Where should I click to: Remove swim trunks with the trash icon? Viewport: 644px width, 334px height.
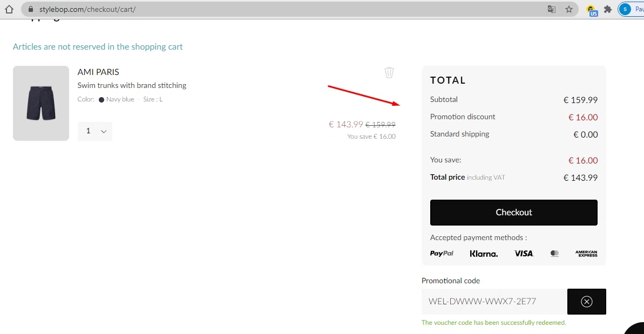pyautogui.click(x=389, y=73)
